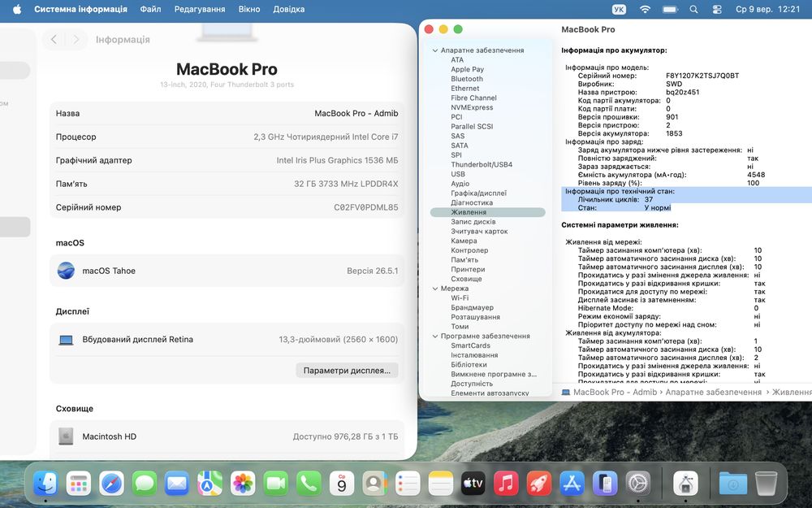Image resolution: width=812 pixels, height=508 pixels.
Task: Collapse the Програмне забезпечення tree section
Action: tap(435, 336)
